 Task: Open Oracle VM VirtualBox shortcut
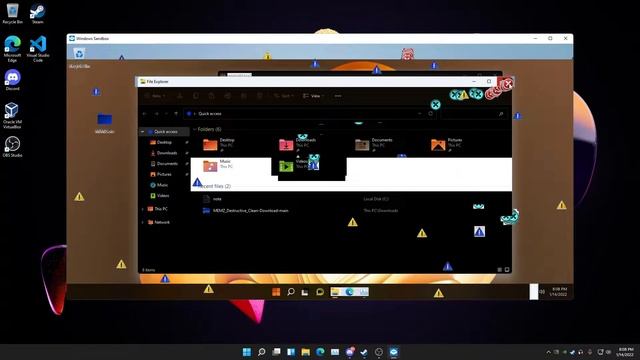[12, 115]
